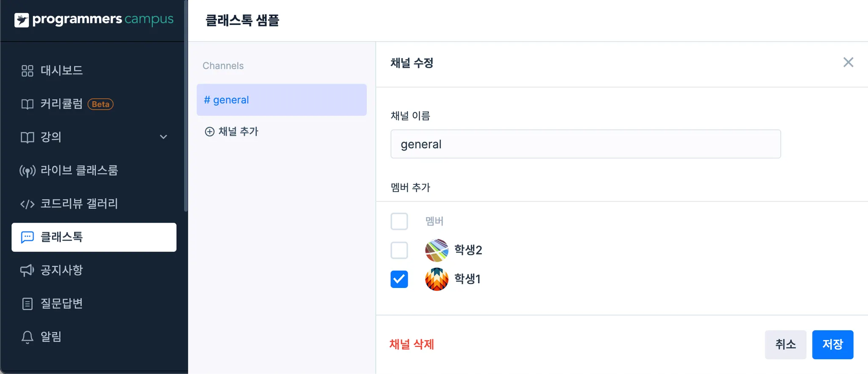Click the 커리큘럼 book icon
This screenshot has width=868, height=374.
pos(27,104)
